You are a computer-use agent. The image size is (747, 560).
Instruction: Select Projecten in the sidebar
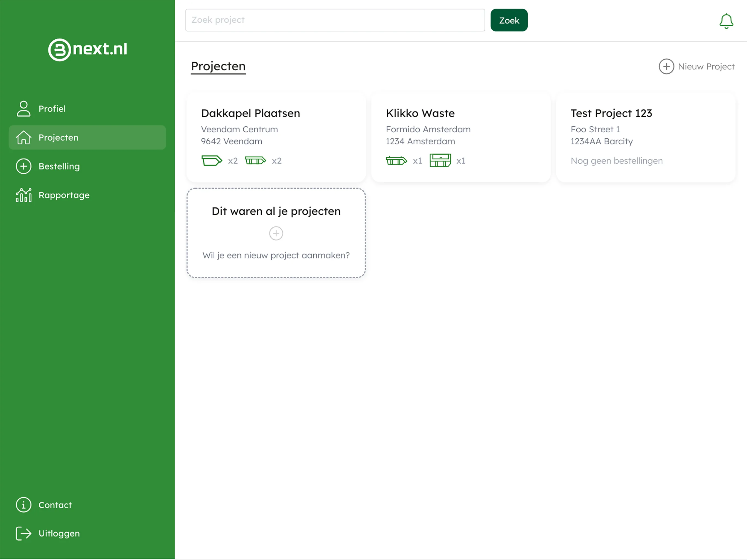click(87, 138)
